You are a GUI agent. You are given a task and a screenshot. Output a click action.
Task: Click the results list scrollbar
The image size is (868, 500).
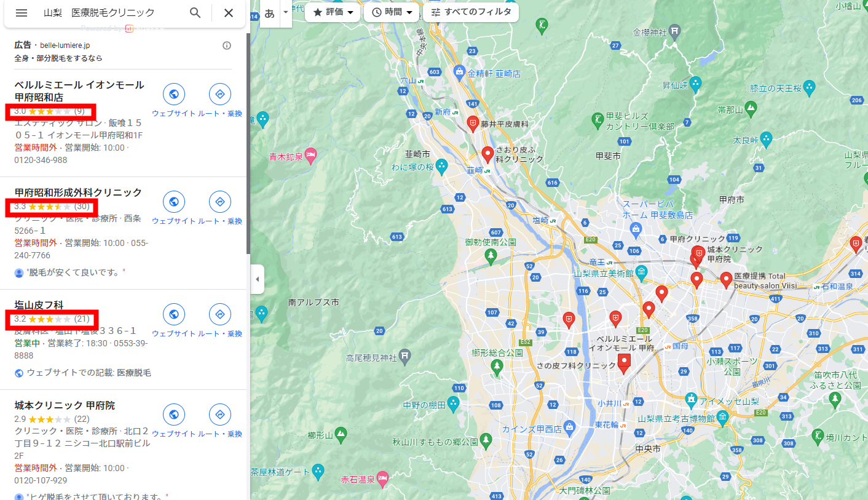[248, 143]
